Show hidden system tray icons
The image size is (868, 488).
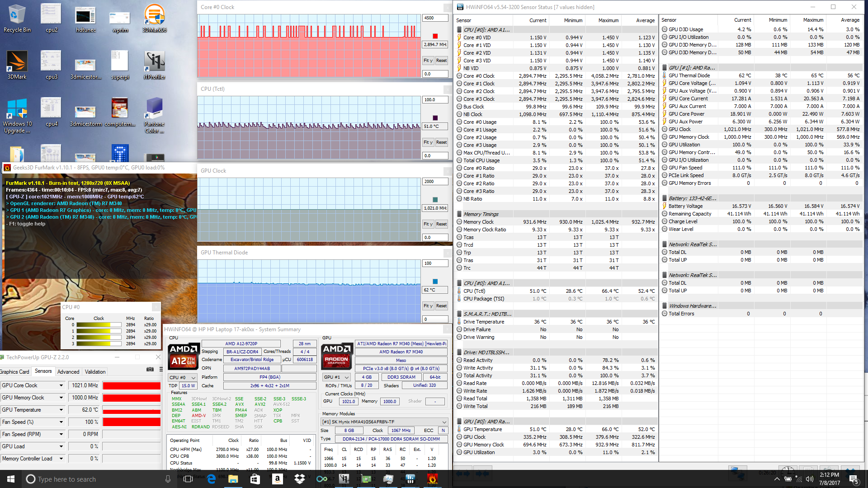[x=777, y=479]
